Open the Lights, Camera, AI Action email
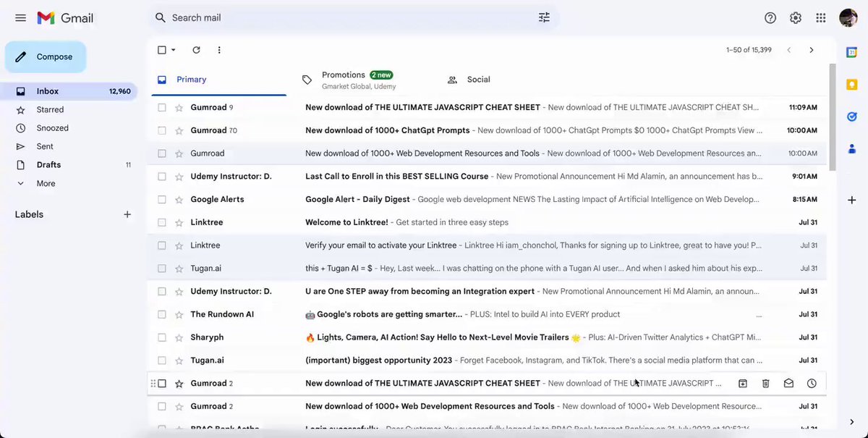 487,337
